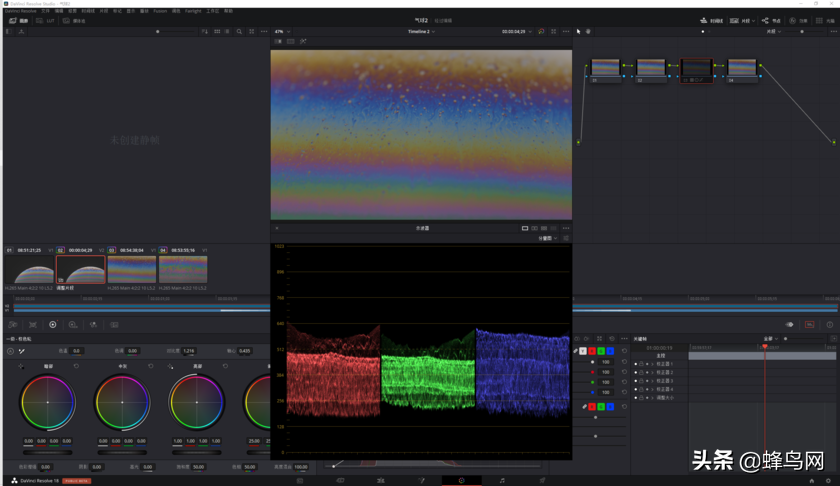
Task: Open the Nodes panel button
Action: [x=771, y=20]
